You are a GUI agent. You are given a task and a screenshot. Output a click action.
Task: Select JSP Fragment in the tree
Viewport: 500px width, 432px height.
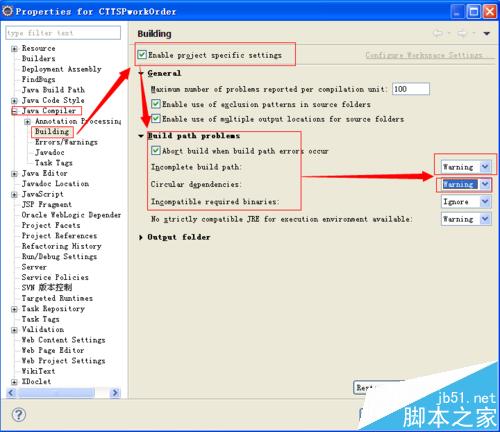[x=47, y=204]
